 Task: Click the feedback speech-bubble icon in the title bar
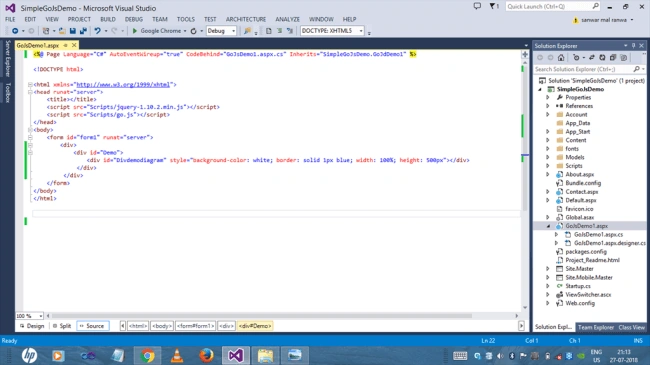478,6
